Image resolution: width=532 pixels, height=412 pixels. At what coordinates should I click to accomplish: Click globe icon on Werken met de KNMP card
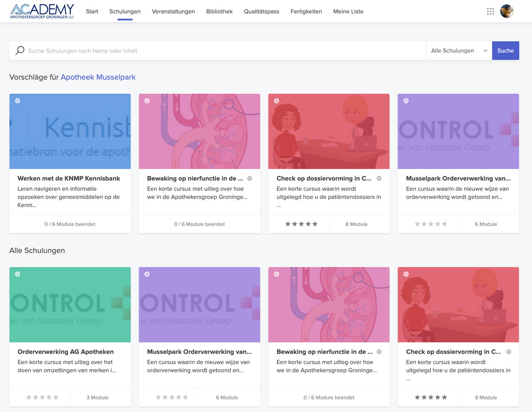point(18,101)
